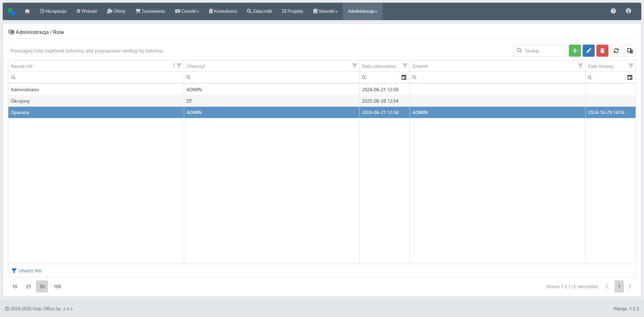Refresh the roles grid
Screen dimensions: 644x317
pos(616,51)
